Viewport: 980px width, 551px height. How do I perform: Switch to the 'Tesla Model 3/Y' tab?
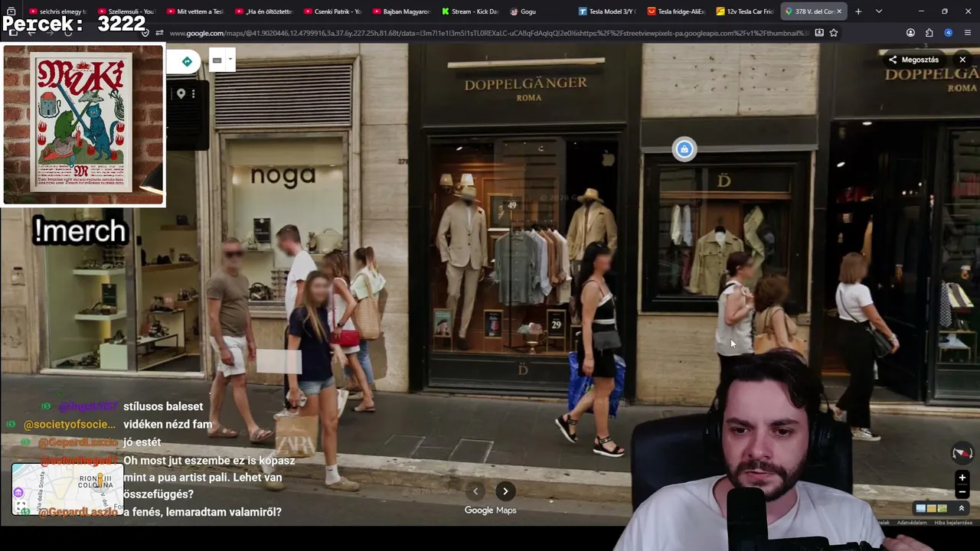click(x=606, y=11)
